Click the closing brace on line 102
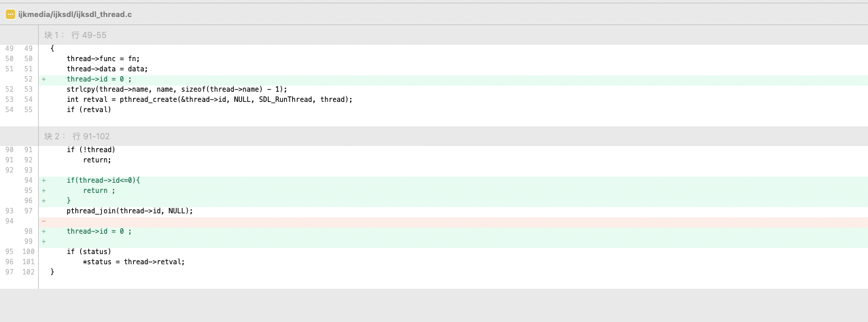This screenshot has height=322, width=868. coord(52,272)
